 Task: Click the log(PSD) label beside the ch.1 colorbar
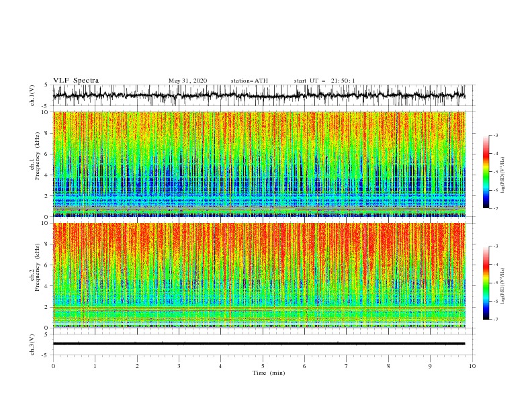(502, 175)
